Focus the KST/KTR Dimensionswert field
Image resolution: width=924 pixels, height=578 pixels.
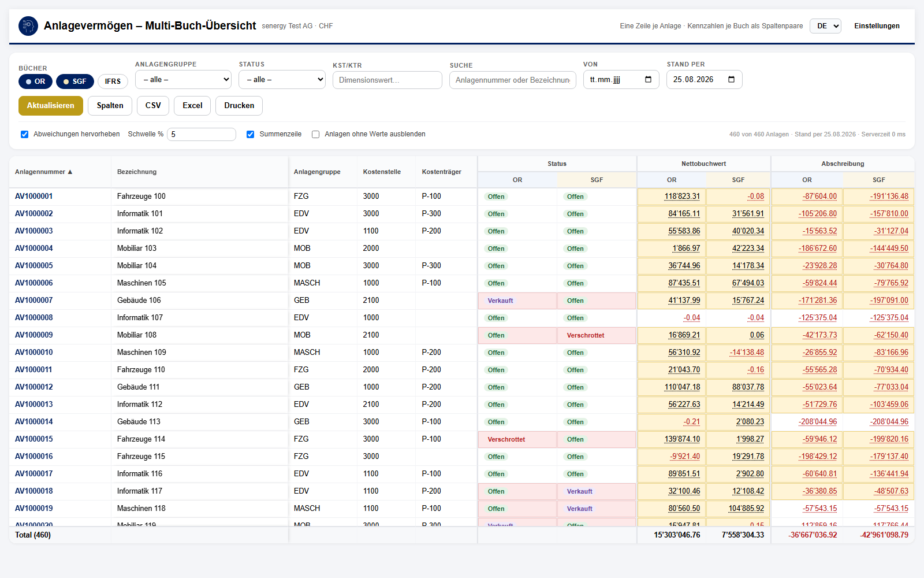tap(388, 80)
